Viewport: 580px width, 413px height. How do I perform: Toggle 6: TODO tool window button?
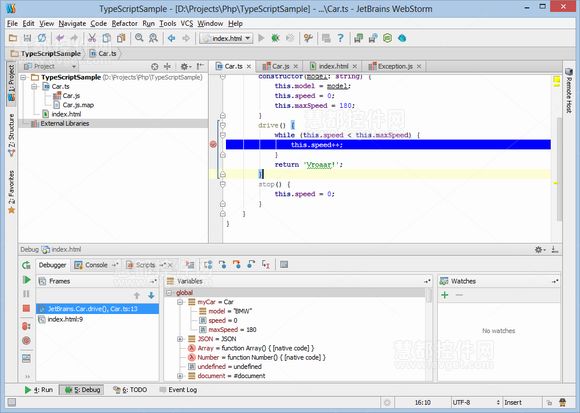[x=130, y=390]
